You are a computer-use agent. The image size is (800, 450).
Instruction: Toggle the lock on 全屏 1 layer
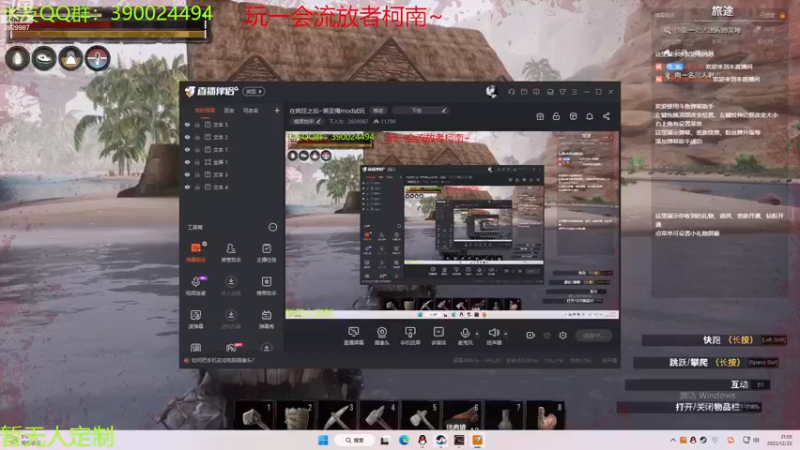[197, 162]
